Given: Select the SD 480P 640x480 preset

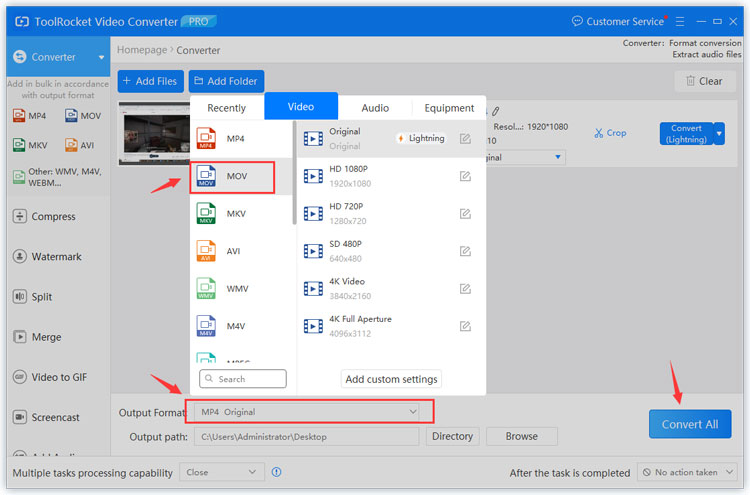Looking at the screenshot, I should (x=391, y=251).
